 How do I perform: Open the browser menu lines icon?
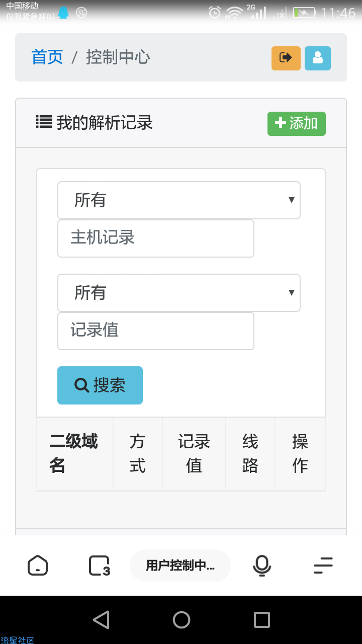pos(323,565)
